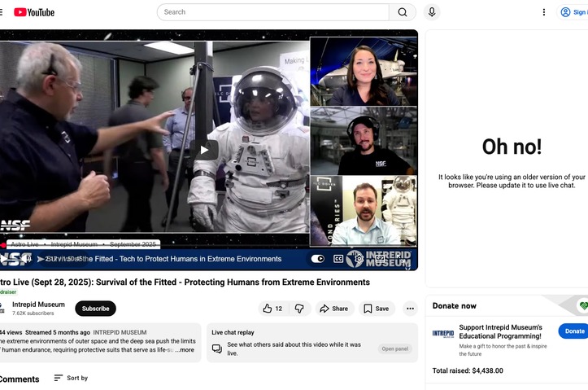The height and width of the screenshot is (390, 588).
Task: Click the video title text
Action: [x=185, y=283]
